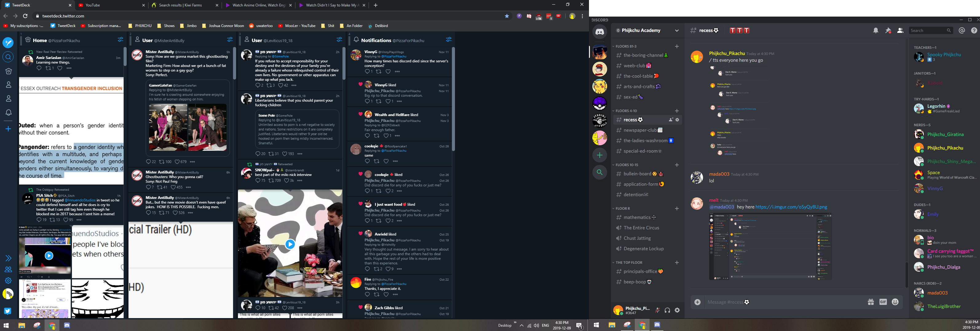Open TweetDeck settings gear in sidebar

click(8, 280)
